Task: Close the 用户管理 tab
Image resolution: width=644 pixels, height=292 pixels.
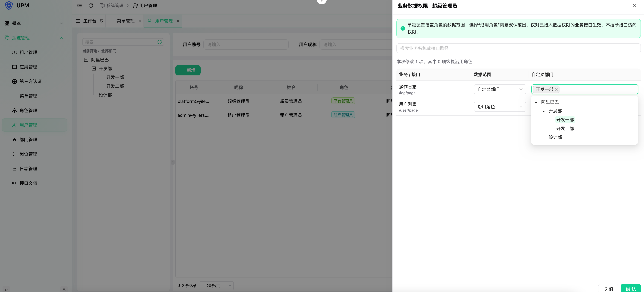Action: click(x=178, y=21)
